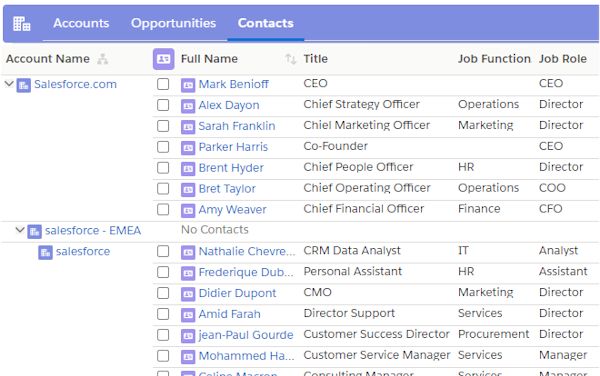
Task: Check the box for Alex Dayon
Action: pyautogui.click(x=163, y=105)
